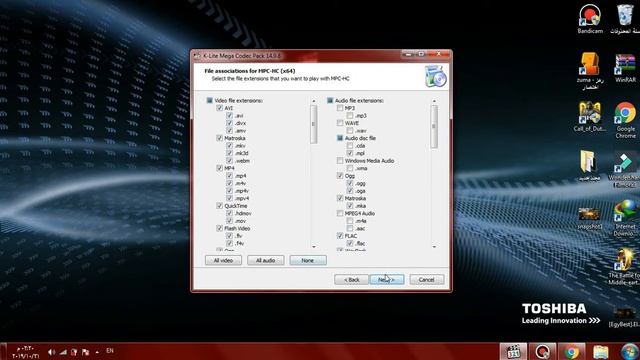Screen dimensions: 640x360
Task: Check the .cda extension checkbox
Action: coord(350,146)
